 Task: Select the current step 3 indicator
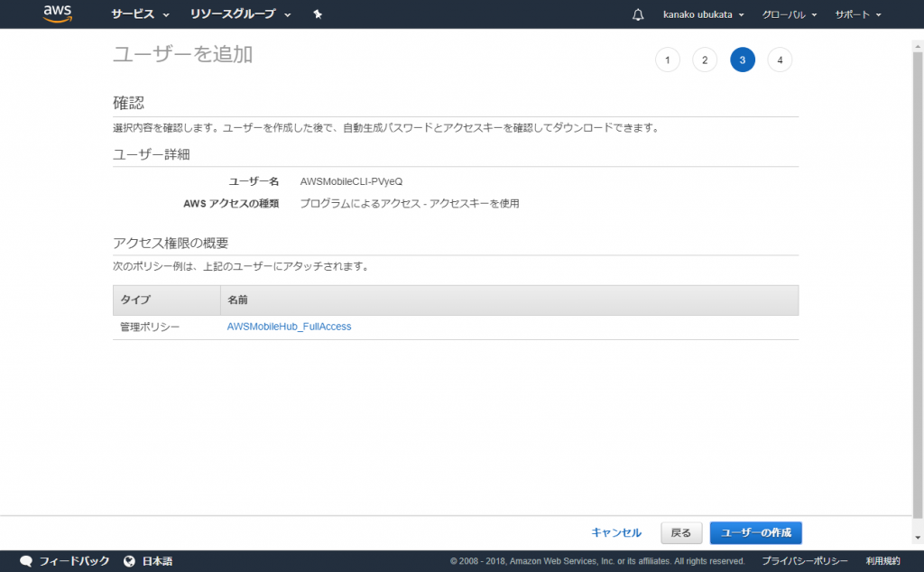click(743, 60)
